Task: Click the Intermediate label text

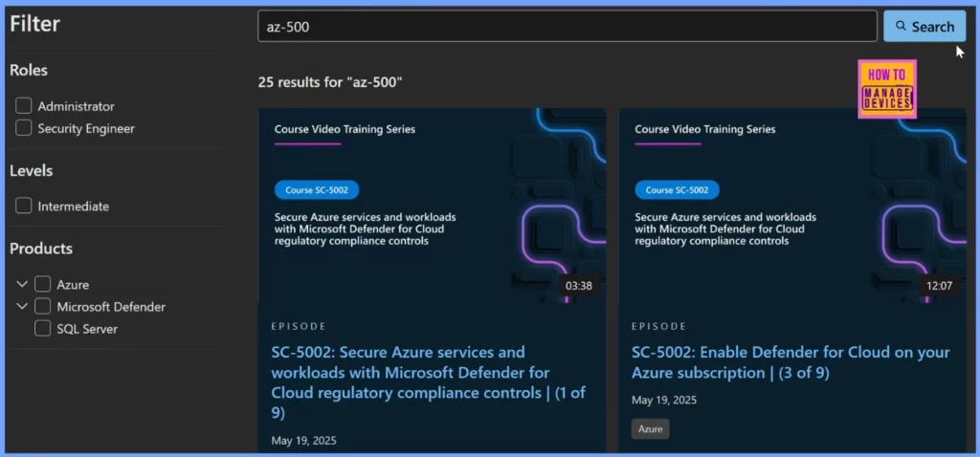Action: point(73,206)
